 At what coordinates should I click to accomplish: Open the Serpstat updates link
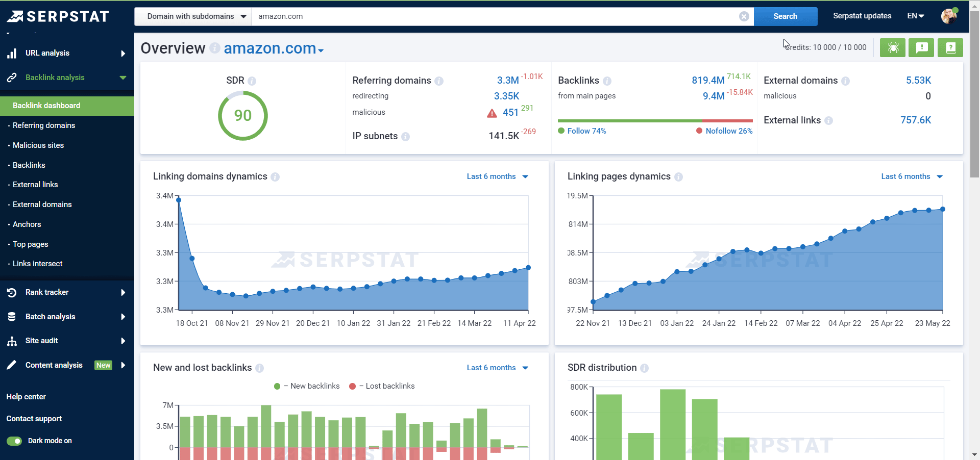coord(862,16)
